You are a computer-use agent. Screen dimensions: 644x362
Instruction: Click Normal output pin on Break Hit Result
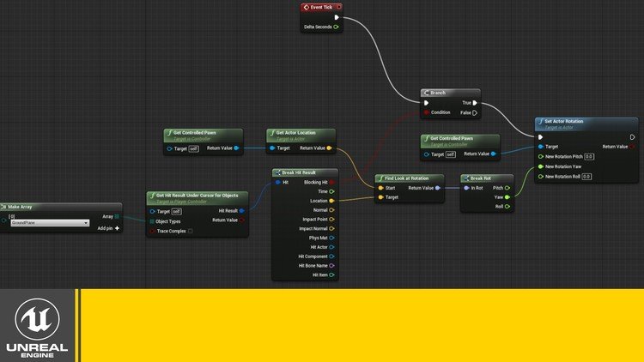331,210
